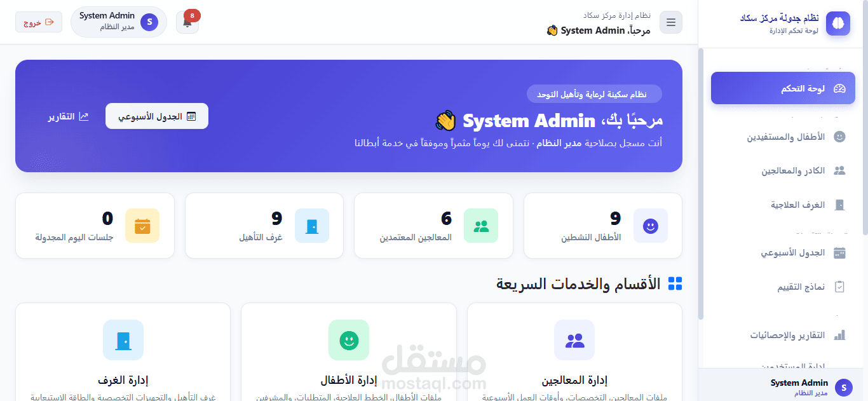
Task: Open the إدارة الغرف quick service card
Action: coord(123,352)
